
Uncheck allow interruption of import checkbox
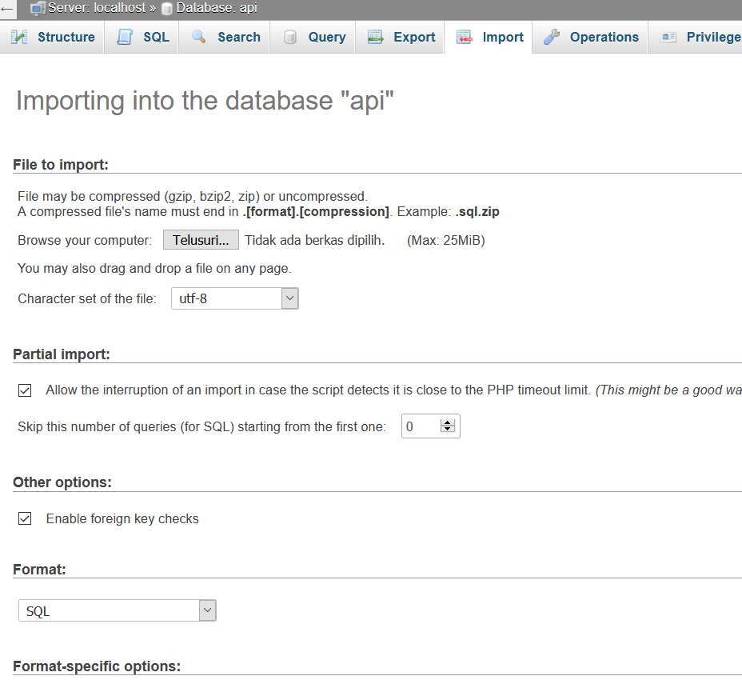pos(25,390)
